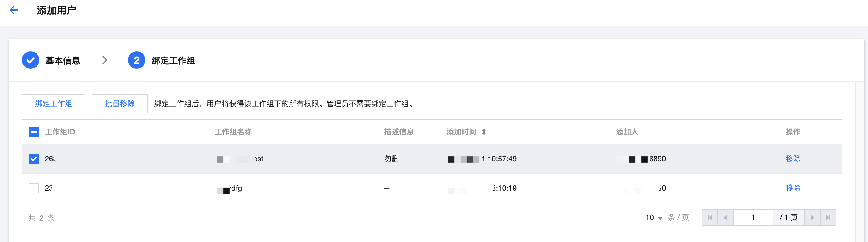The height and width of the screenshot is (242, 868).
Task: Go to the next page
Action: click(x=812, y=218)
